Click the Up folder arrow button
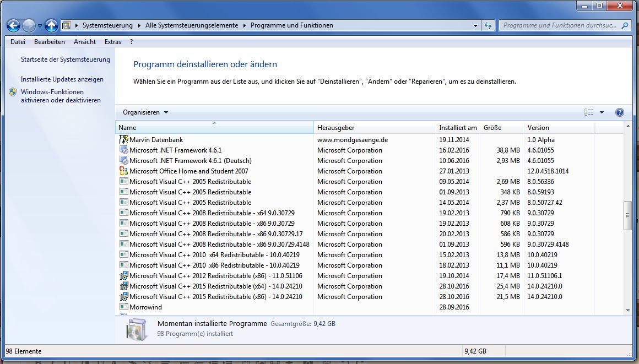This screenshot has width=639, height=364. [x=51, y=25]
